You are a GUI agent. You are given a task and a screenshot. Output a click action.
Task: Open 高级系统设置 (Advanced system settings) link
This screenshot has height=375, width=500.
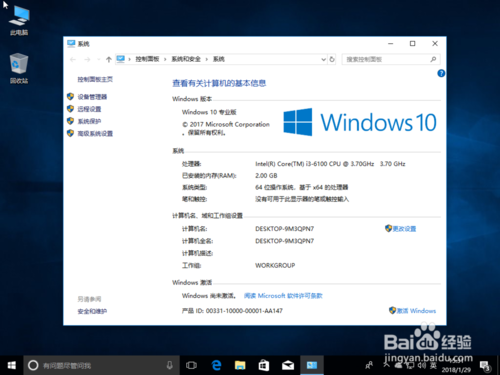95,134
